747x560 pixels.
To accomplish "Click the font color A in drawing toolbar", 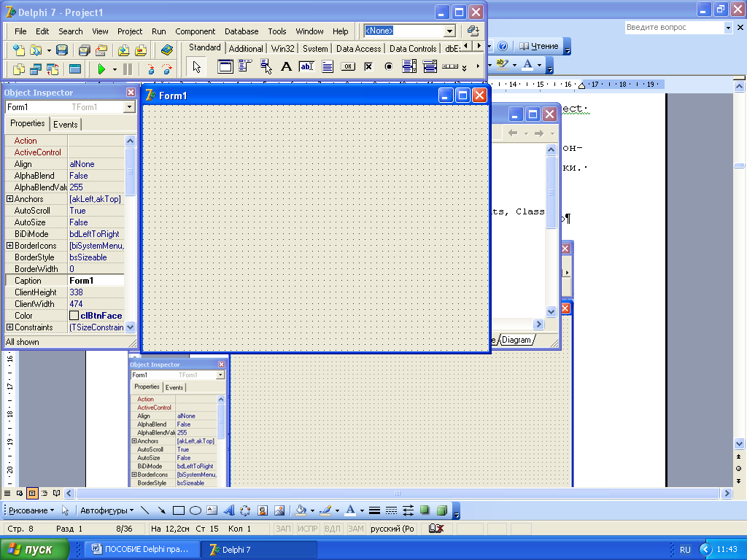I will click(350, 510).
